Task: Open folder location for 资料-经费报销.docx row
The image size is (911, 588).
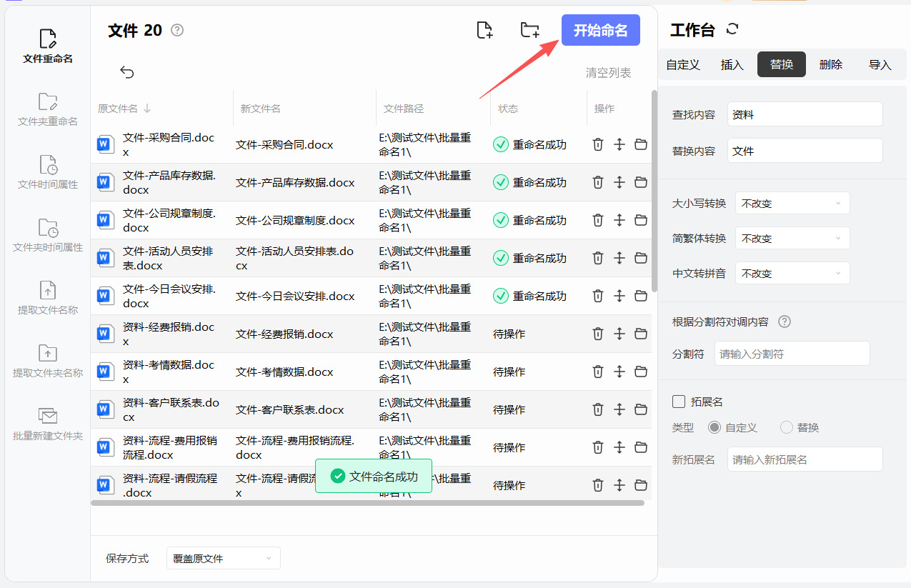Action: coord(641,334)
